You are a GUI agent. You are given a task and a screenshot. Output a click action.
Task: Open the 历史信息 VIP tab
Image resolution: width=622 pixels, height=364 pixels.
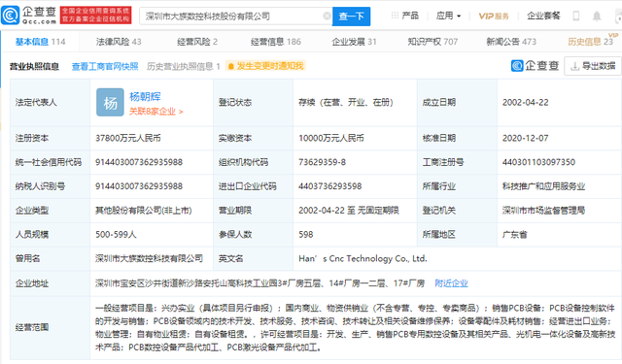tap(590, 42)
